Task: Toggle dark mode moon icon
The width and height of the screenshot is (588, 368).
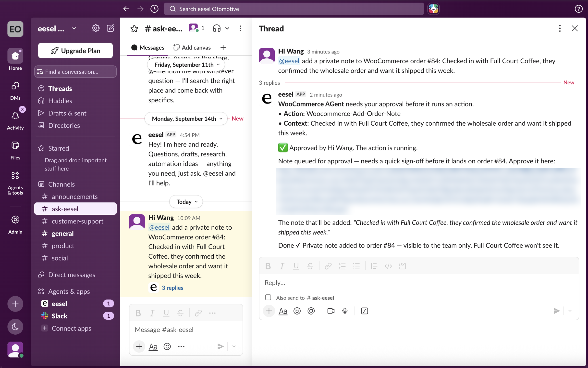Action: click(15, 327)
